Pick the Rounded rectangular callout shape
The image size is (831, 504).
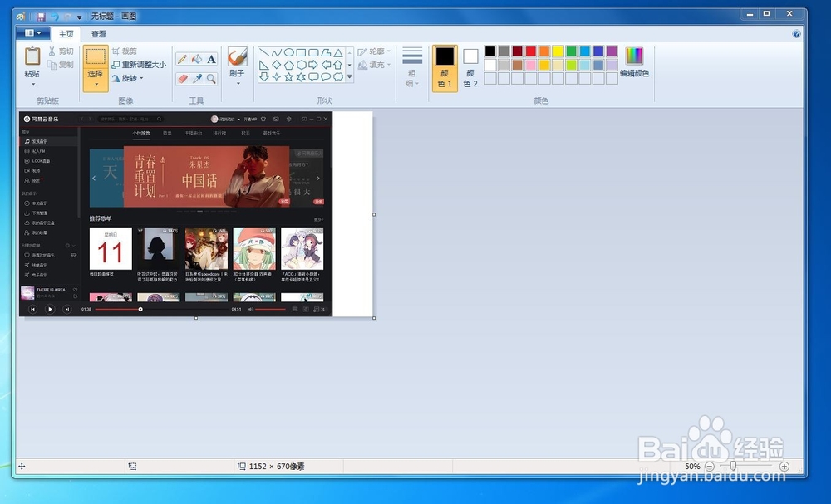point(313,76)
